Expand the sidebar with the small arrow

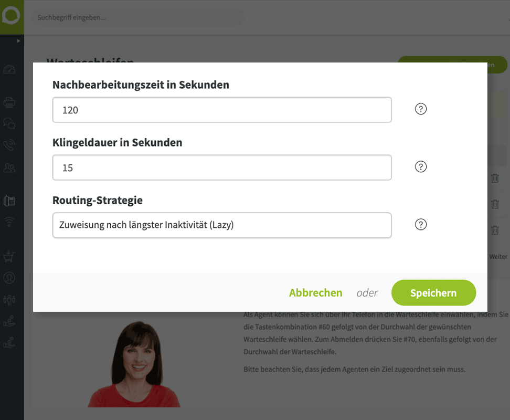pos(19,40)
